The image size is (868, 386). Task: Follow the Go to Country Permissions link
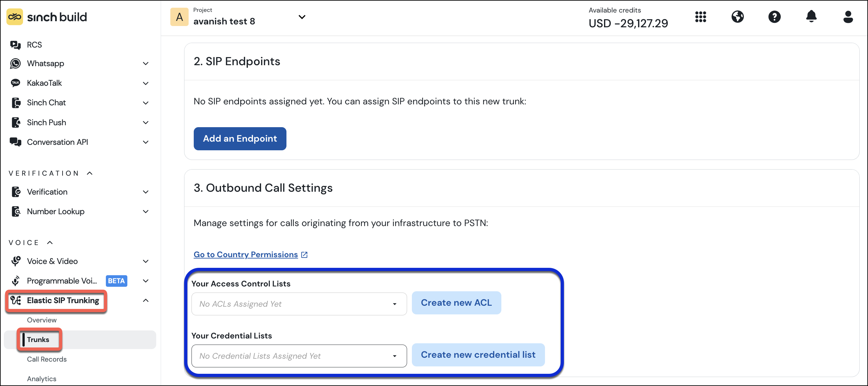246,255
